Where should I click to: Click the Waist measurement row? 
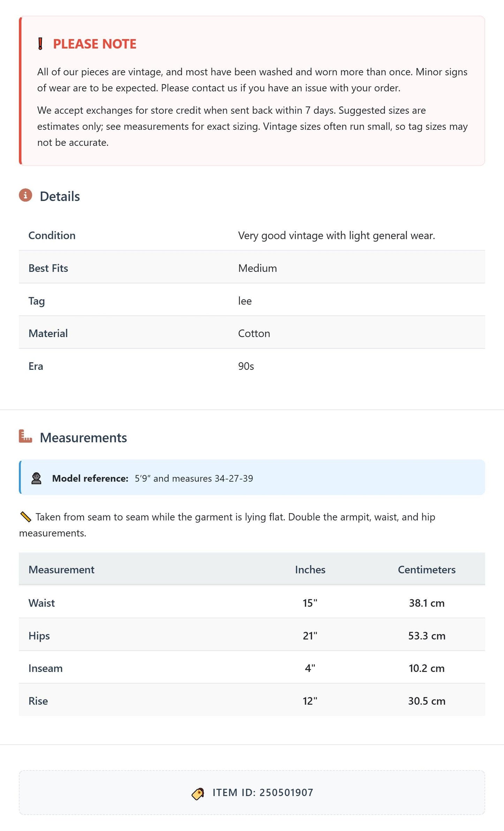click(252, 603)
